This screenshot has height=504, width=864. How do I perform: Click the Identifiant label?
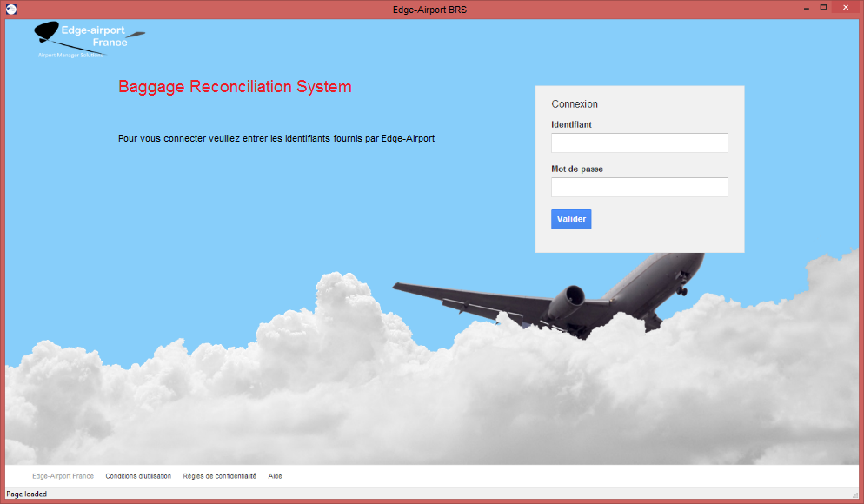point(571,125)
